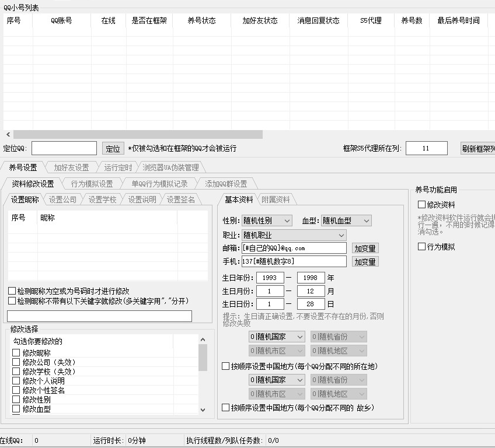495x448 pixels.
Task: Click the 生日月份 end field showing 12
Action: click(311, 291)
